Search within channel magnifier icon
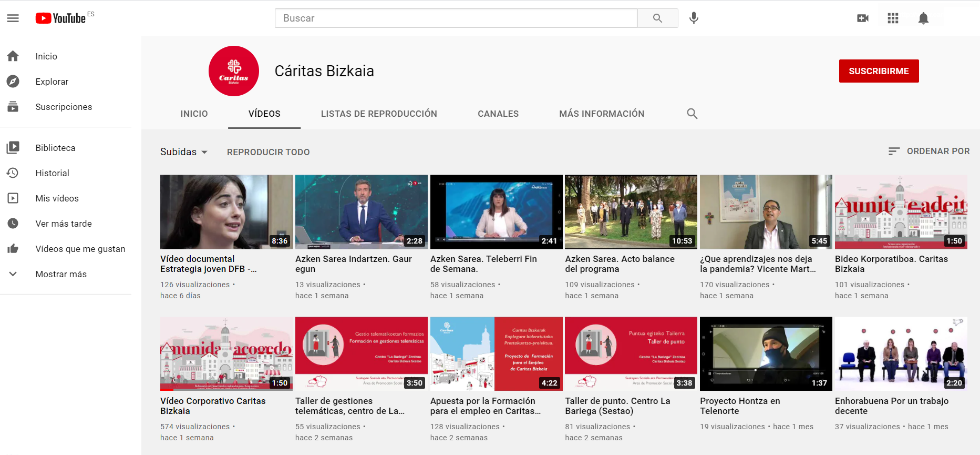Screen dimensions: 980x455 [692, 114]
